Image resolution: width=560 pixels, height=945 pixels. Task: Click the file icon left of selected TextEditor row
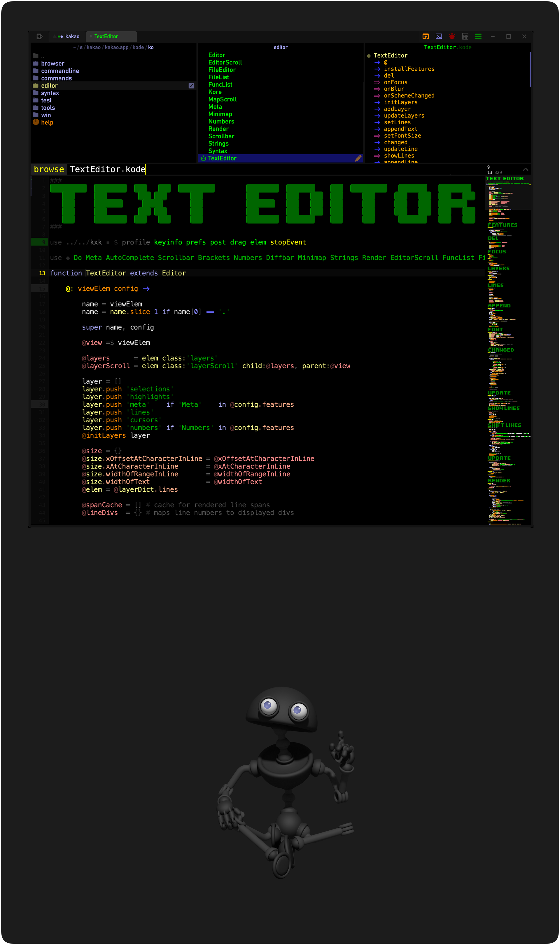pos(203,158)
